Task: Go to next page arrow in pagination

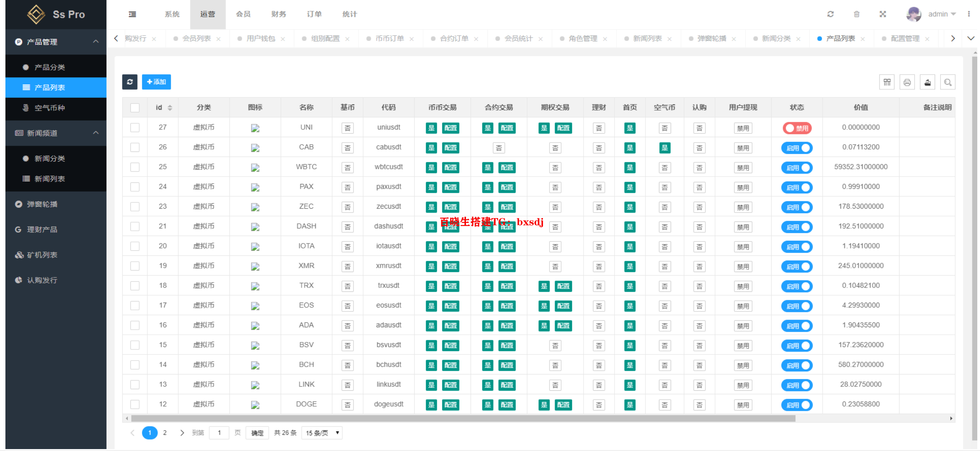Action: pyautogui.click(x=182, y=433)
